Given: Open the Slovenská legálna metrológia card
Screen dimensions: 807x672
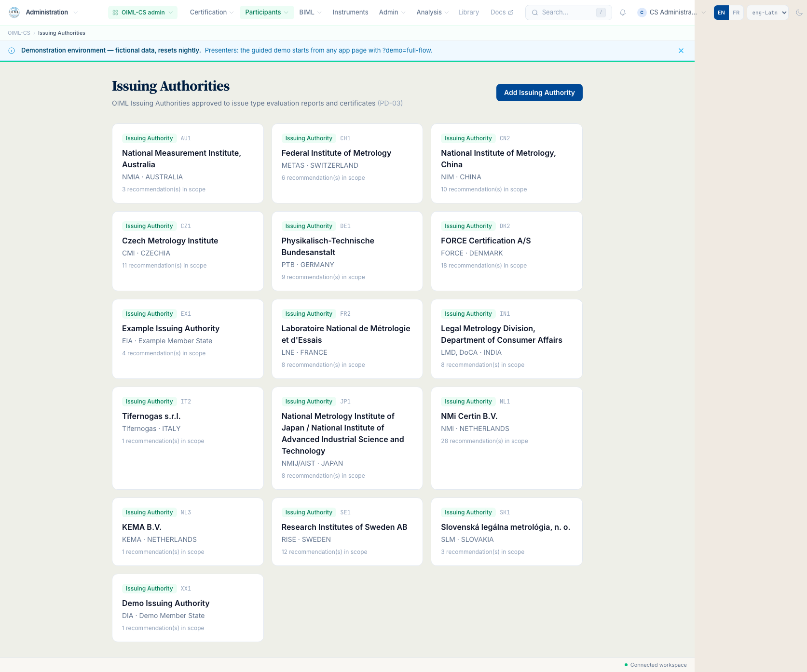Looking at the screenshot, I should pos(506,532).
